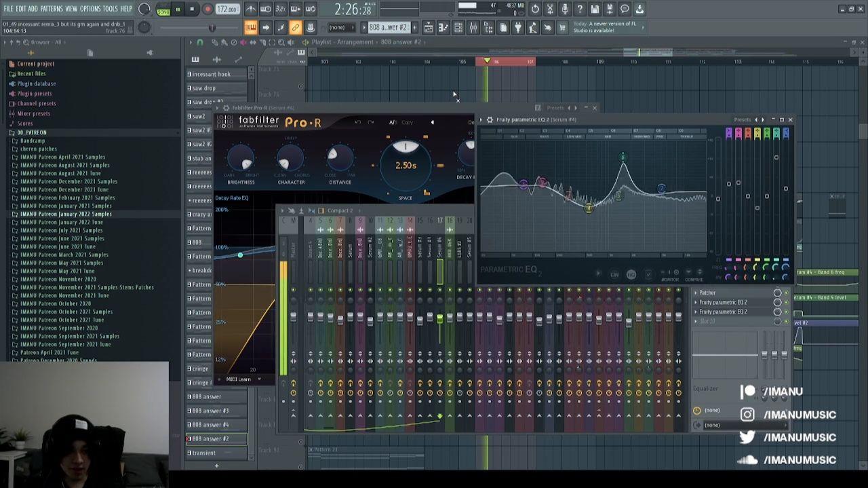868x488 pixels.
Task: Click the Pro-R MIDI Learn button
Action: (238, 379)
